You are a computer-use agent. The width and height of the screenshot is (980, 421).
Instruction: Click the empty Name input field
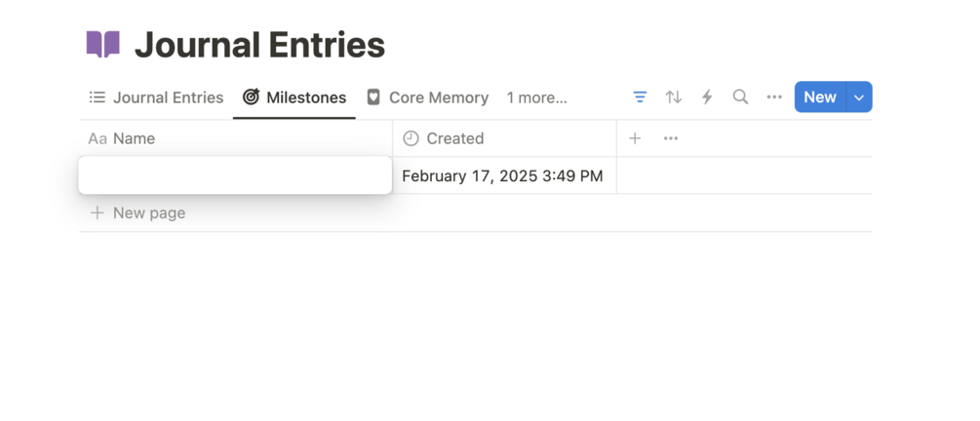(x=235, y=175)
